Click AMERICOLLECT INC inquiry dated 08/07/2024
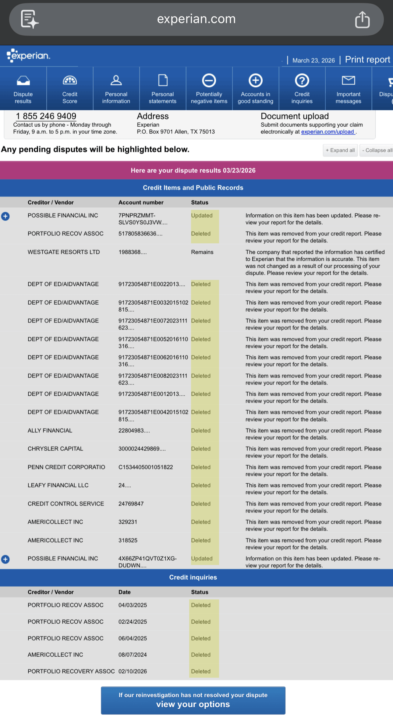 click(x=133, y=655)
